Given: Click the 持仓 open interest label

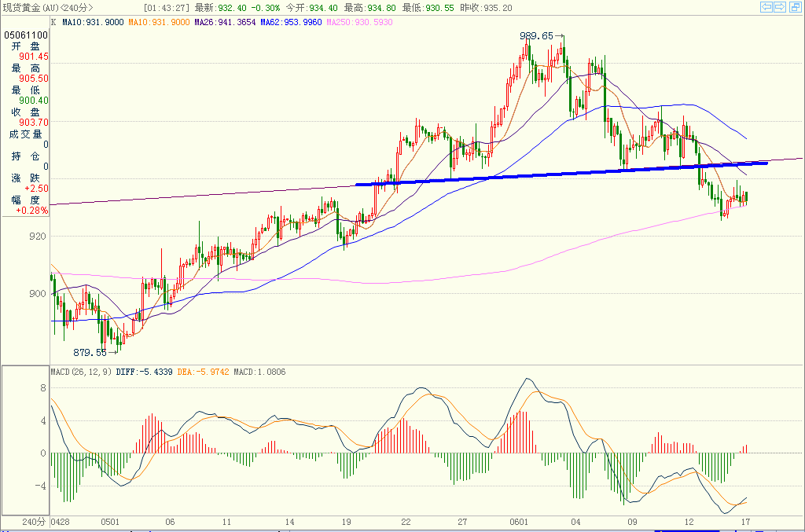Looking at the screenshot, I should point(25,156).
